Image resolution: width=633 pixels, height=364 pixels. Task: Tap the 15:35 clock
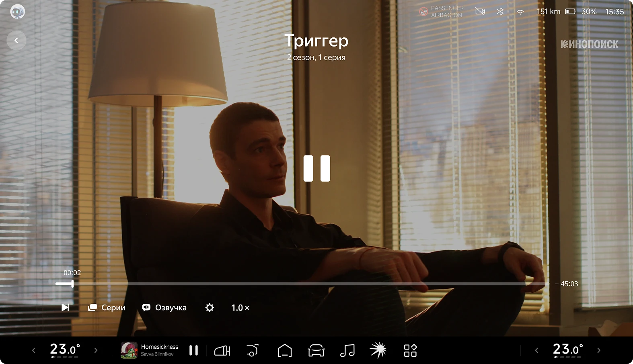pyautogui.click(x=615, y=12)
